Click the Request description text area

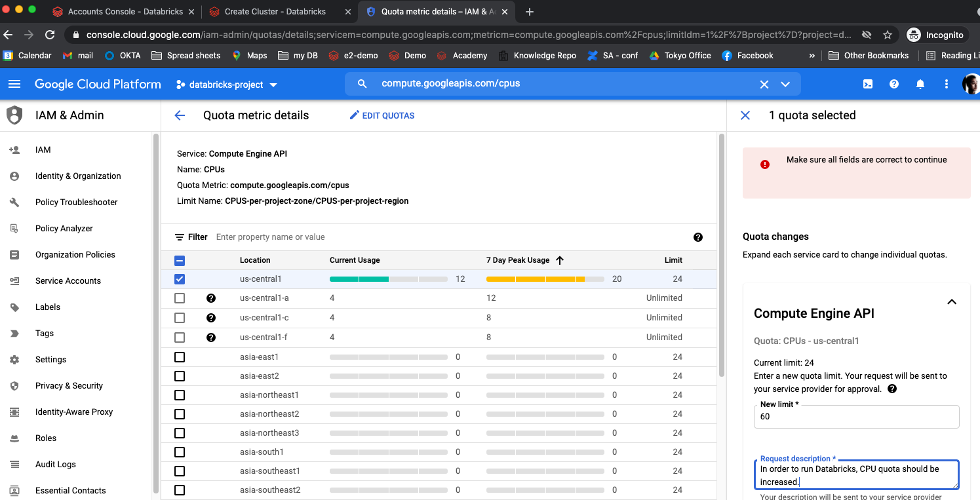tap(857, 476)
